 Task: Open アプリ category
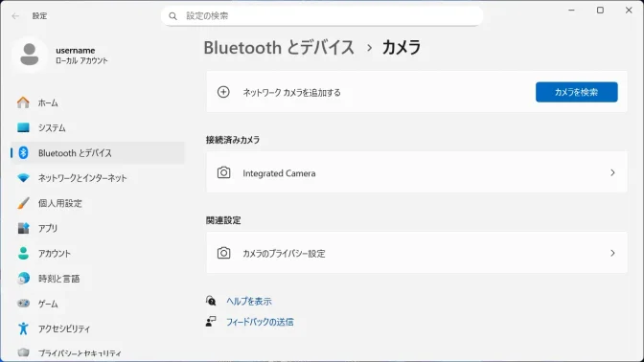click(x=98, y=228)
